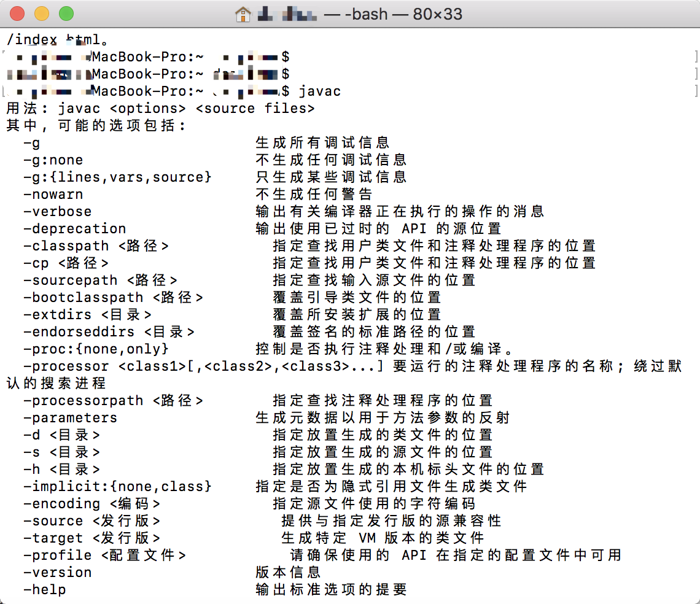Image resolution: width=700 pixels, height=604 pixels.
Task: Click '请确保使用的 API 在指定的配置文件中可用'
Action: coord(456,556)
